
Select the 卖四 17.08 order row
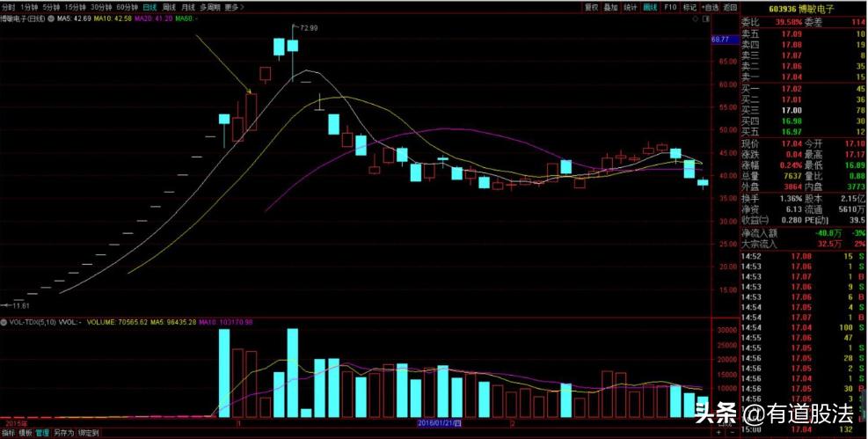point(803,44)
